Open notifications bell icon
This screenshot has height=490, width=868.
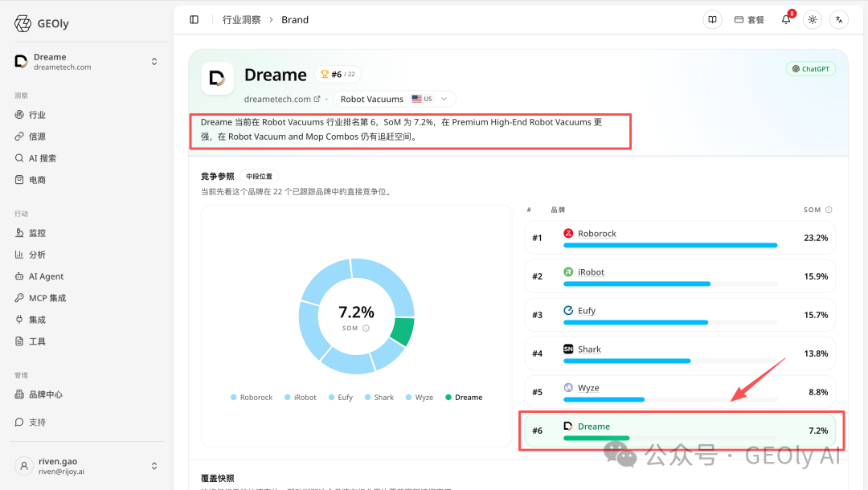pos(786,20)
